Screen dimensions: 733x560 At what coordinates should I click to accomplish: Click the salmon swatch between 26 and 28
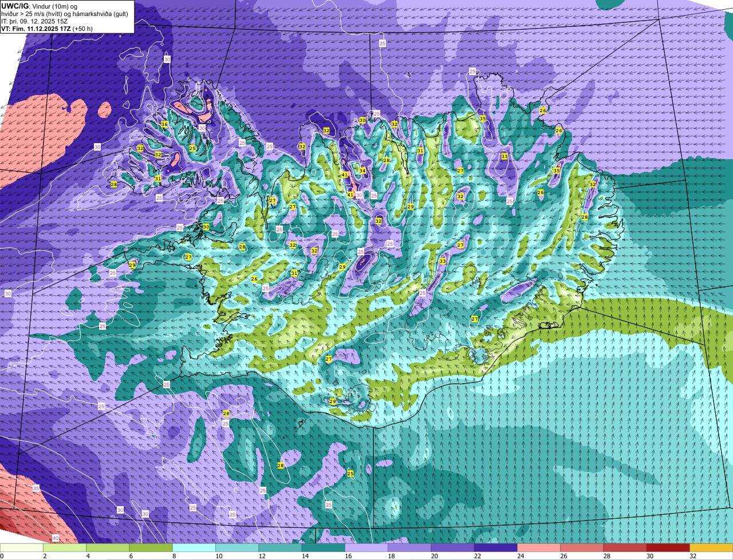pos(582,548)
